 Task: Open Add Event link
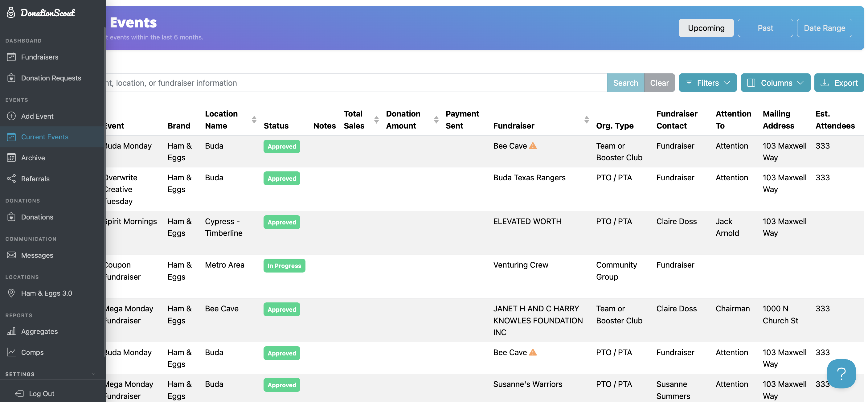[37, 116]
